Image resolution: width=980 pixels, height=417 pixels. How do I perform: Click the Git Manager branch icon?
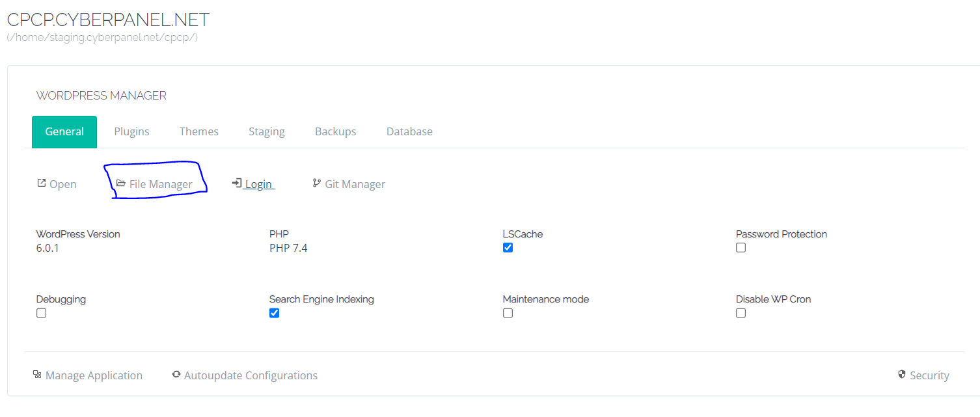coord(316,183)
